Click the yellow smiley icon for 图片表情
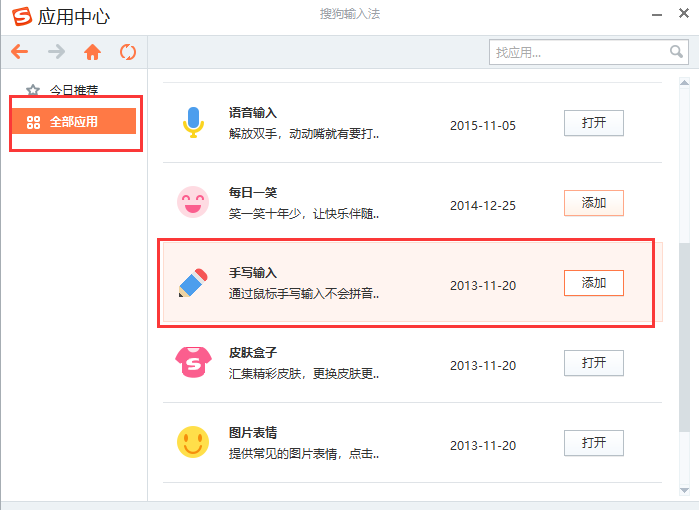 click(x=193, y=441)
